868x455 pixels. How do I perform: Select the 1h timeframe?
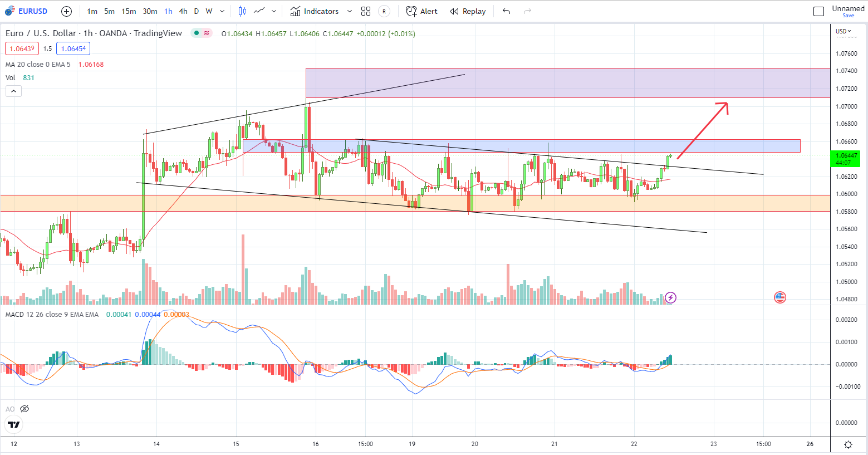coord(168,11)
